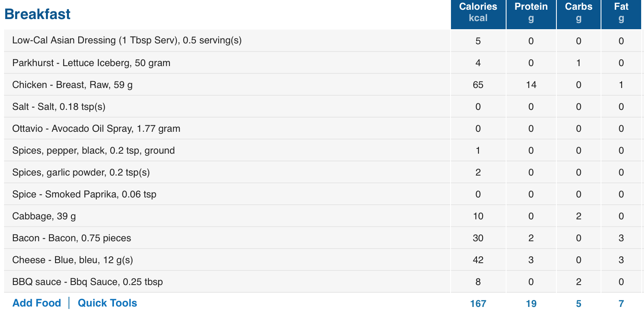
Task: Select Parkhurst Lettuce Iceberg food entry
Action: pyautogui.click(x=91, y=63)
